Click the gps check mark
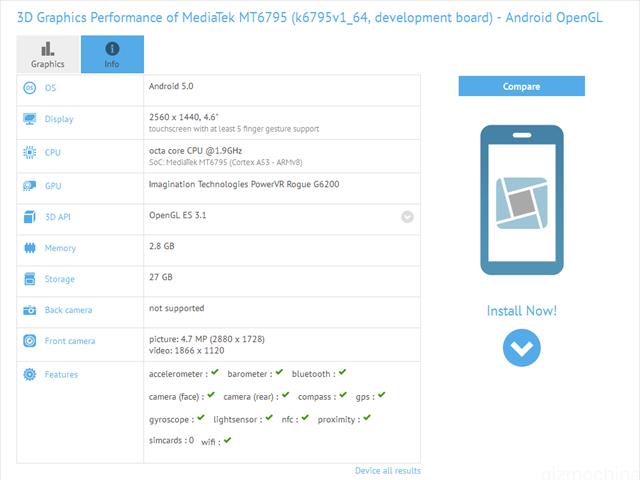This screenshot has height=480, width=640. (382, 395)
